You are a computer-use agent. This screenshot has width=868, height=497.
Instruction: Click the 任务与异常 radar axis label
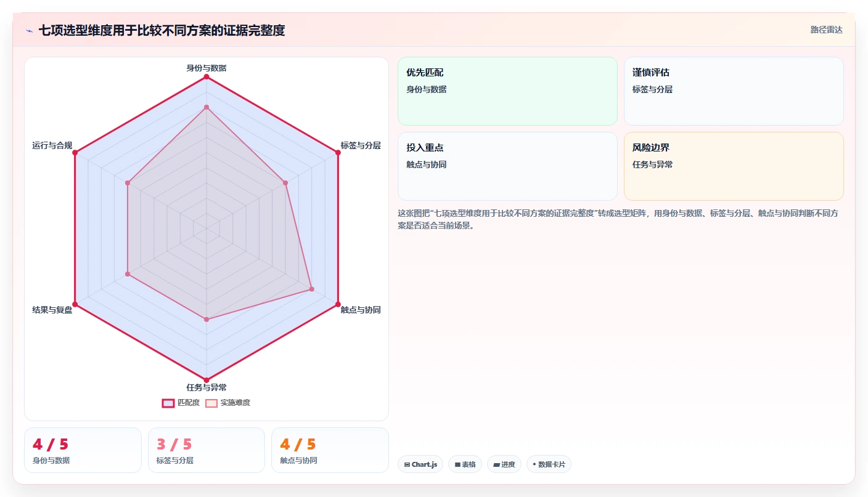pyautogui.click(x=207, y=387)
